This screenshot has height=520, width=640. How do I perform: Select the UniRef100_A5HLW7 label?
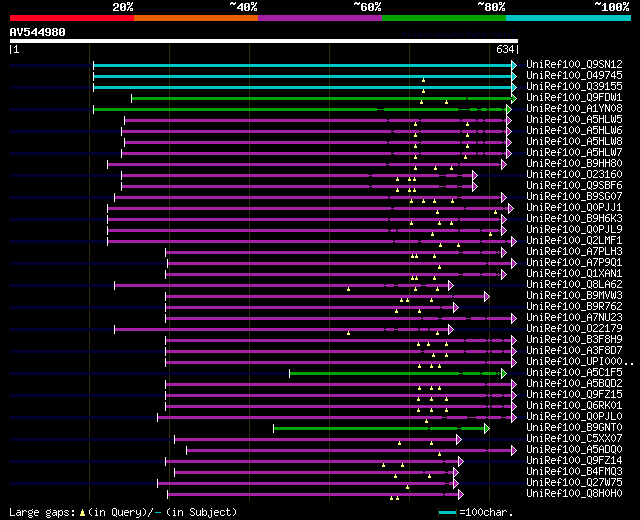(574, 152)
